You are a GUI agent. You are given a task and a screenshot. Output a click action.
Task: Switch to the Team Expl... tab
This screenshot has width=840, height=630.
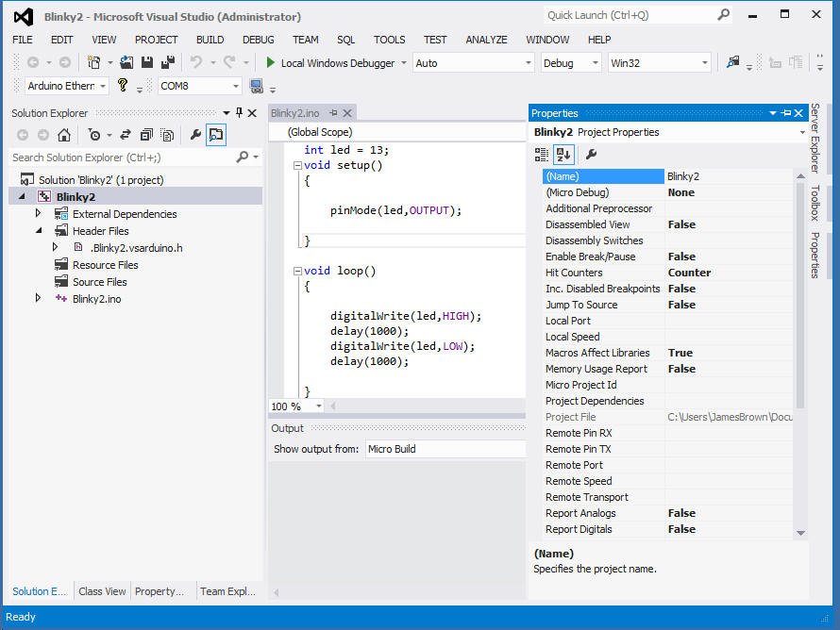click(227, 591)
